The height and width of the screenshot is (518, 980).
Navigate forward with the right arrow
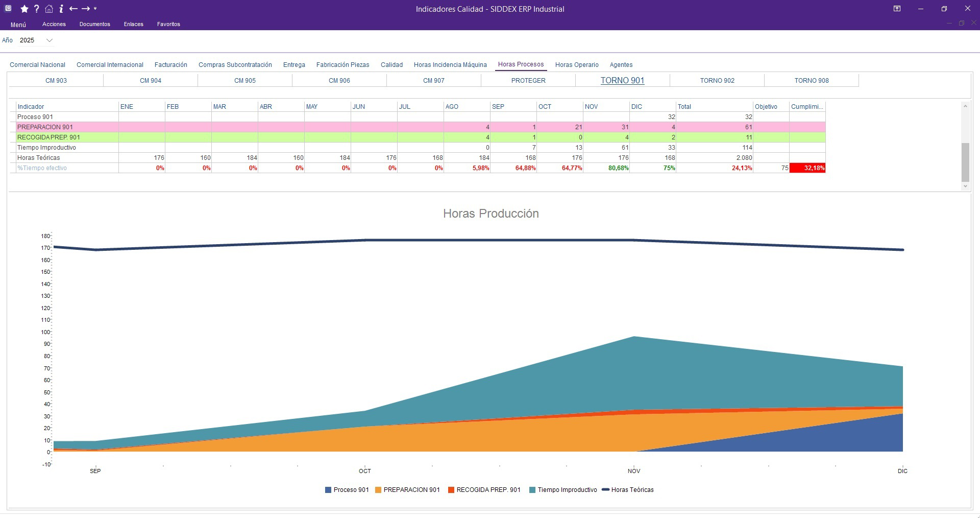85,9
